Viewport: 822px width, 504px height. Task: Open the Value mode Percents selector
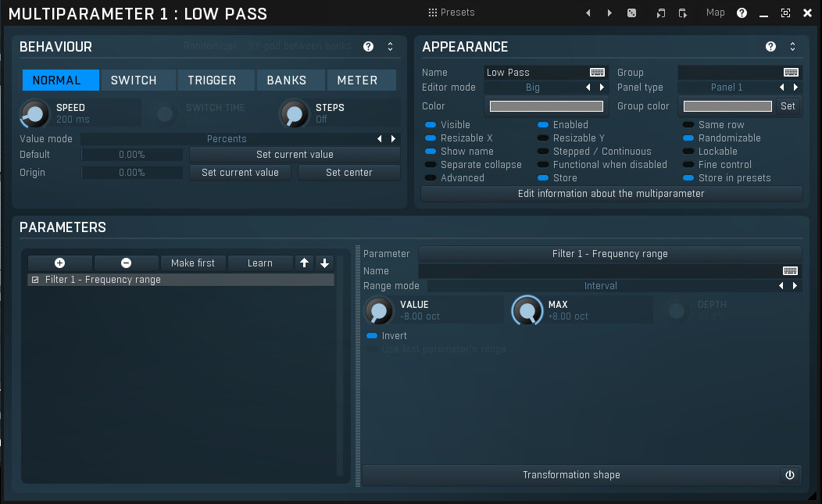point(227,139)
